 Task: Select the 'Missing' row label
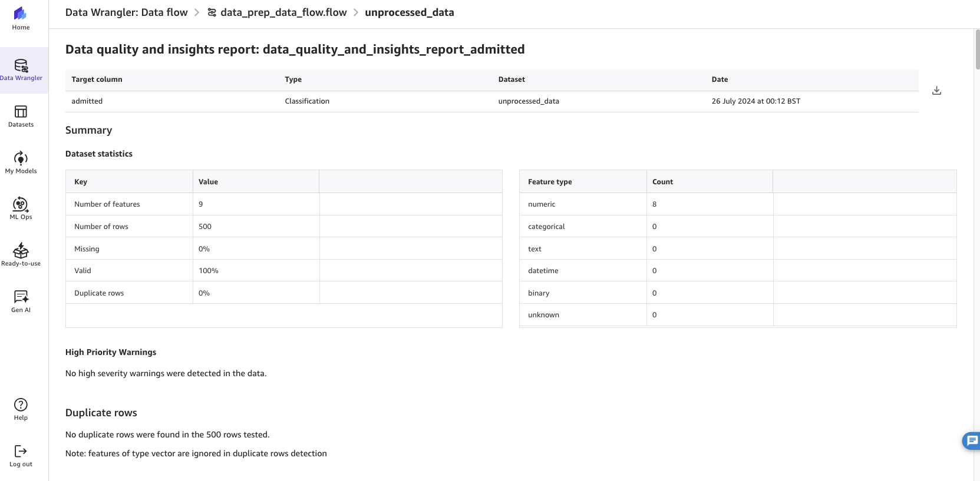(x=87, y=249)
